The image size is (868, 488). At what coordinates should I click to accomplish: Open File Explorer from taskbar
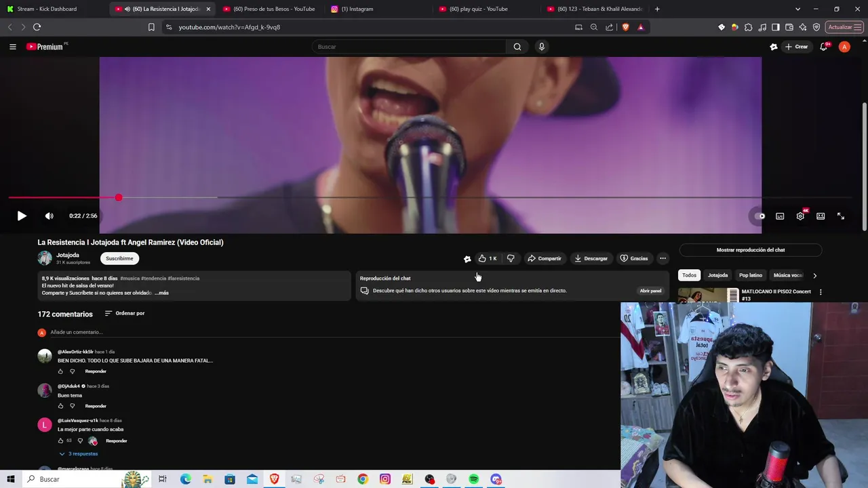click(x=208, y=479)
